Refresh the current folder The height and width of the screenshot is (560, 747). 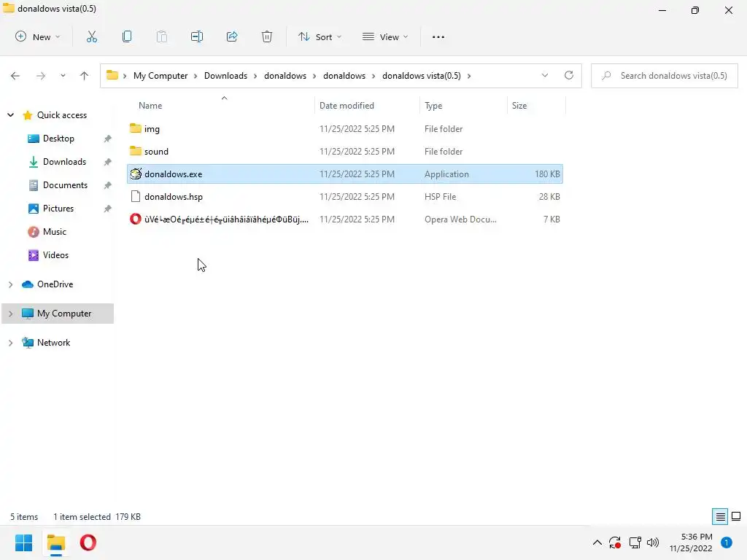(569, 75)
